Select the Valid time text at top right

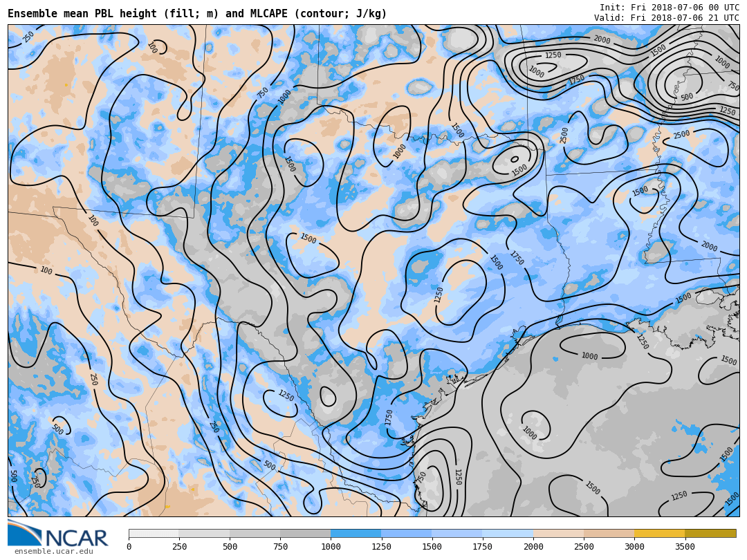tap(666, 18)
